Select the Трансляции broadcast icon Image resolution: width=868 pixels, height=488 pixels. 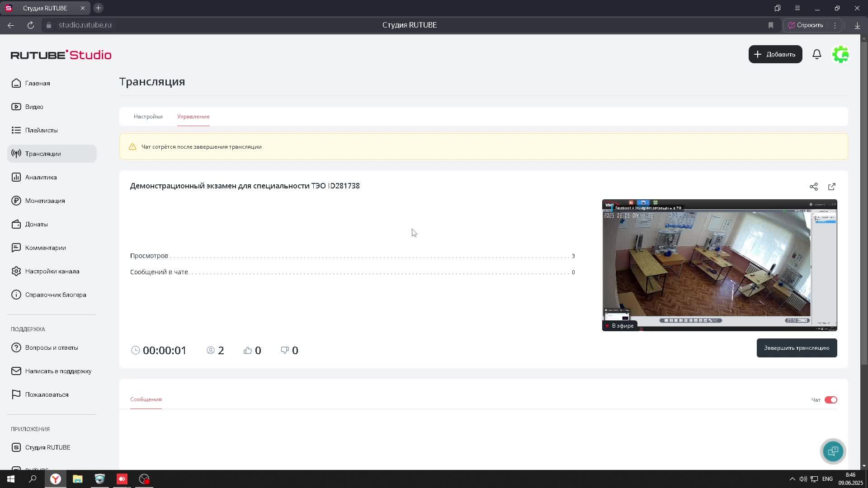[x=16, y=154]
